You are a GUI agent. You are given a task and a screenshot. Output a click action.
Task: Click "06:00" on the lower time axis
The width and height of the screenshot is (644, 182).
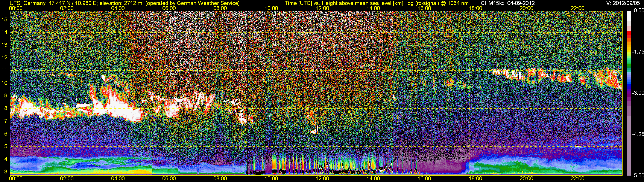click(169, 179)
